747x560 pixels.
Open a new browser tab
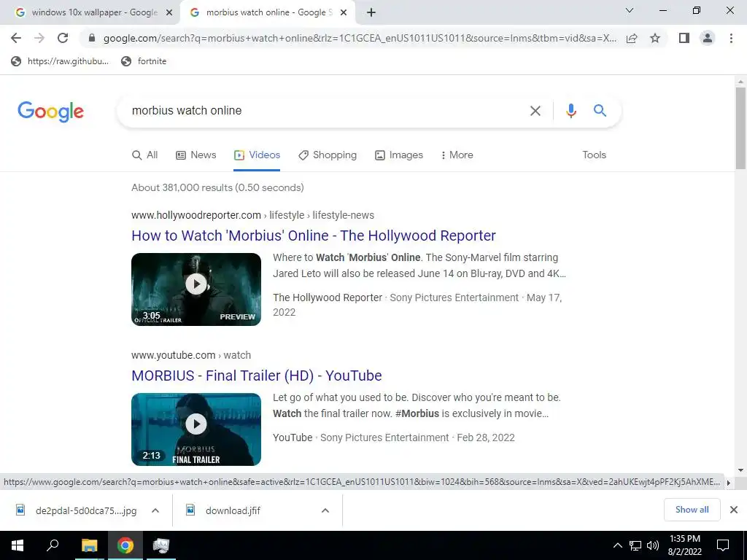371,13
